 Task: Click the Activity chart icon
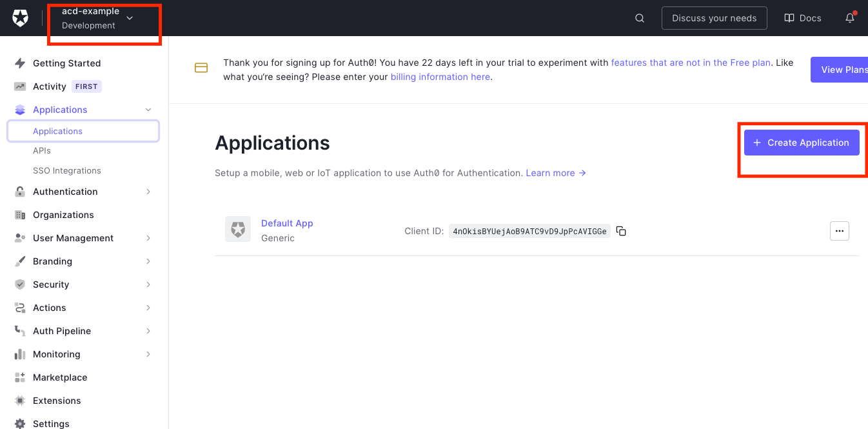click(x=20, y=86)
